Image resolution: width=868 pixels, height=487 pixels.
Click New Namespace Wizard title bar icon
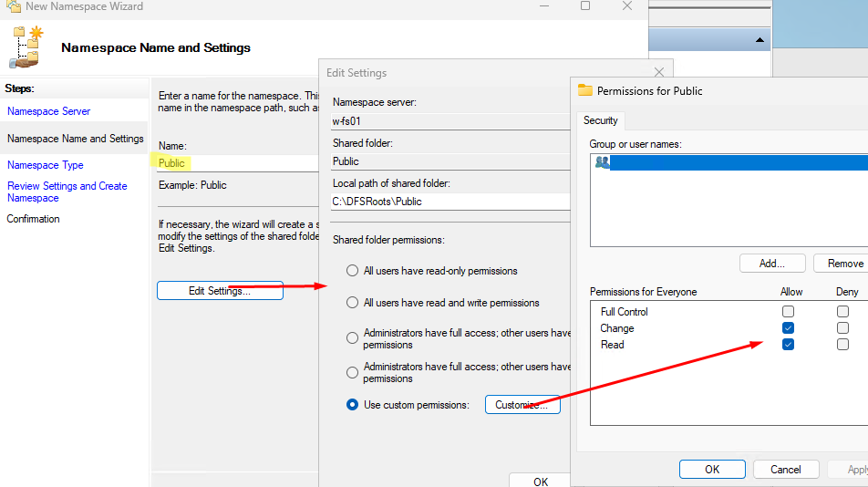13,6
